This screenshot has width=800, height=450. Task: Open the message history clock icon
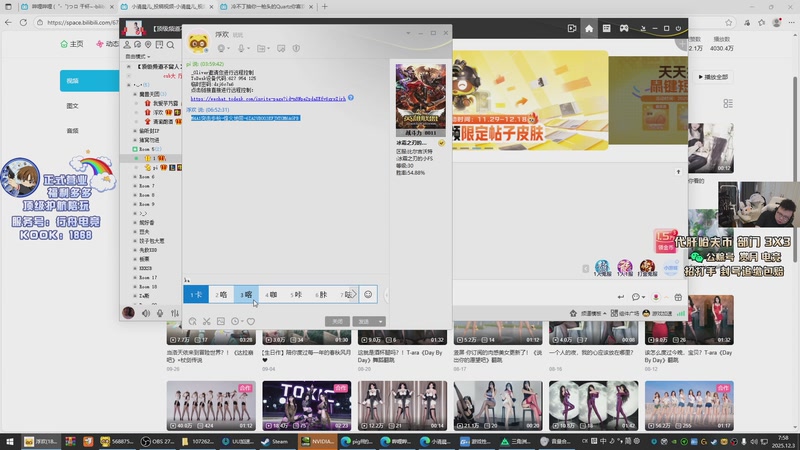coord(235,321)
